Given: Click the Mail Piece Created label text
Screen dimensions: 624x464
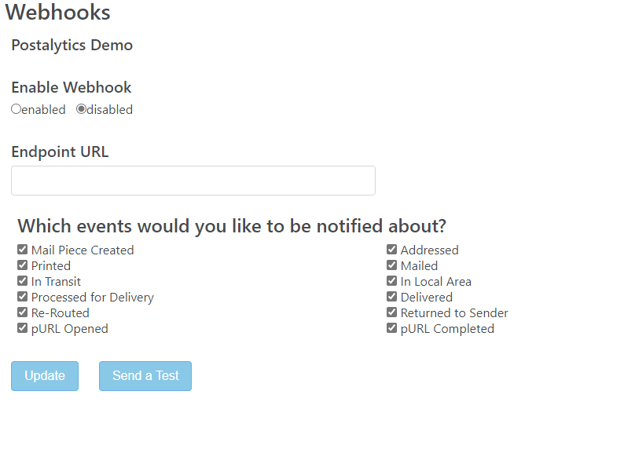Looking at the screenshot, I should click(83, 250).
